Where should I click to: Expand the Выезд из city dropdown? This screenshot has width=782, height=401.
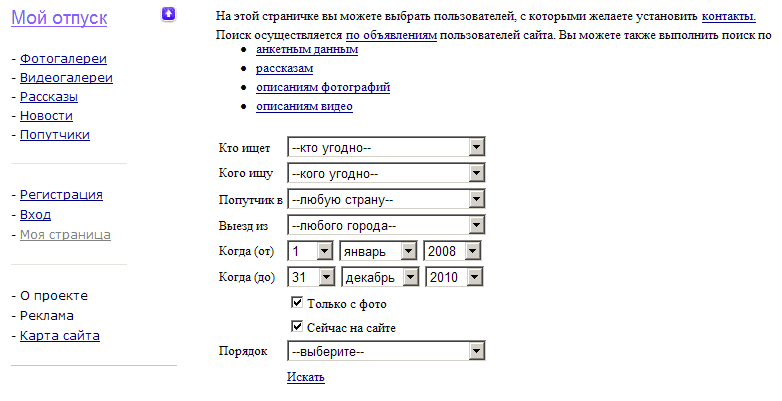pyautogui.click(x=386, y=225)
